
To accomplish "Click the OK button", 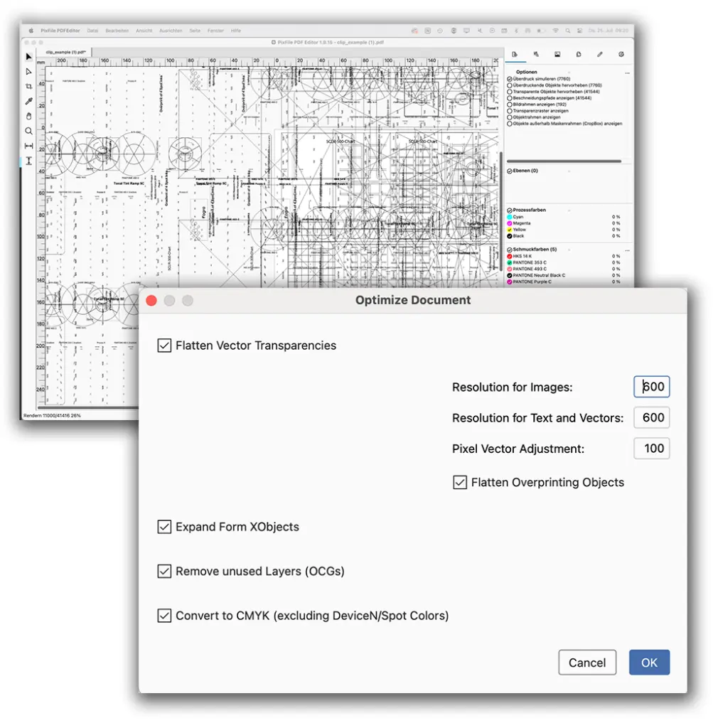I will click(649, 663).
